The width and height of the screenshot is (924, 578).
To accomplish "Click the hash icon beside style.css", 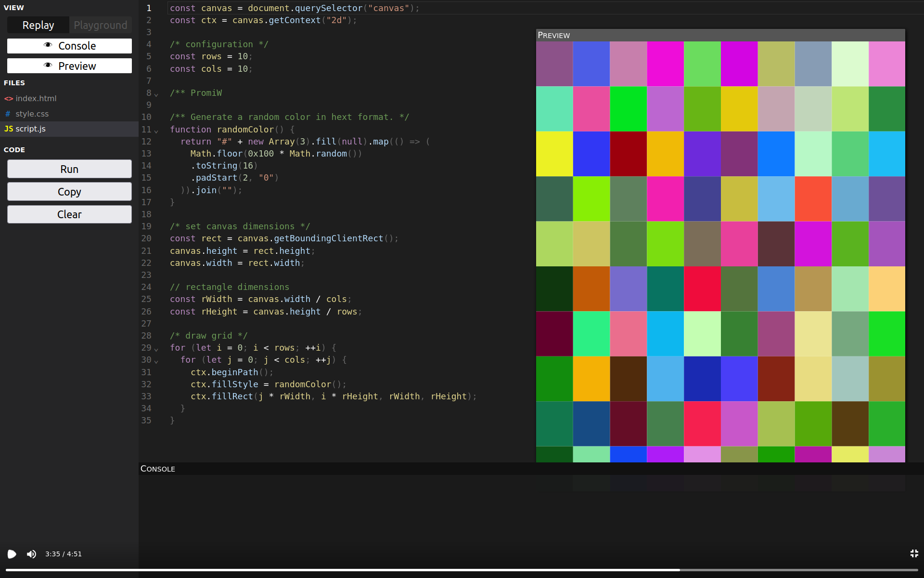I will (x=8, y=114).
